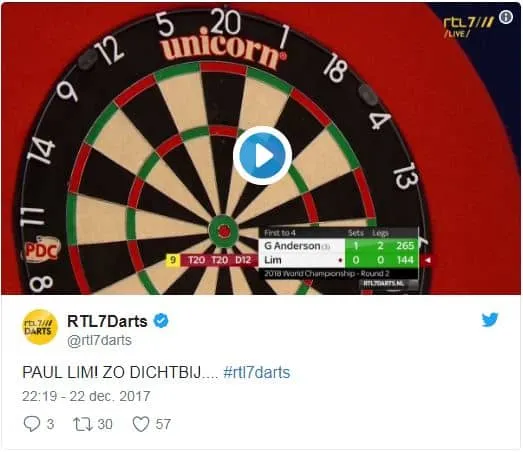This screenshot has height=452, width=523.
Task: Retweet the Paul Lim tweet
Action: point(83,424)
